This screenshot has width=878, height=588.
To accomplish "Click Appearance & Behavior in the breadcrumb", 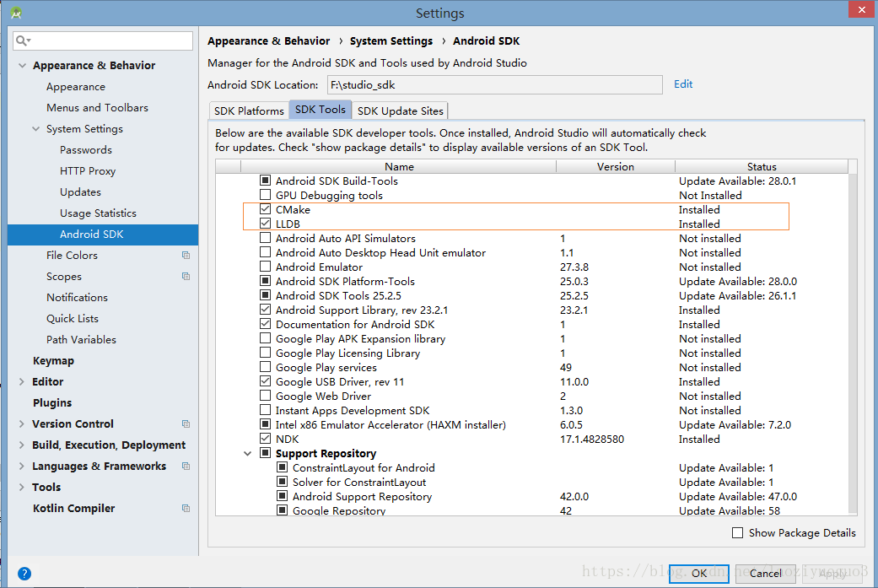I will pos(269,40).
